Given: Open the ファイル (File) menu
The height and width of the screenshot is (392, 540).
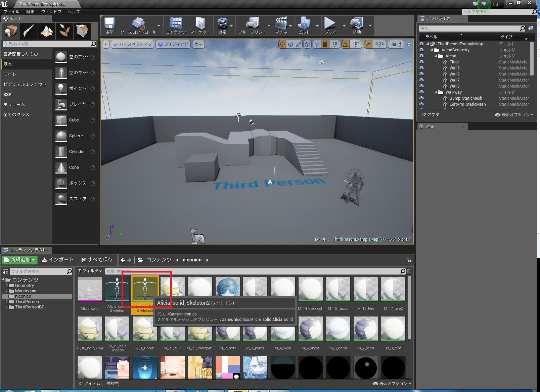Looking at the screenshot, I should coord(11,12).
